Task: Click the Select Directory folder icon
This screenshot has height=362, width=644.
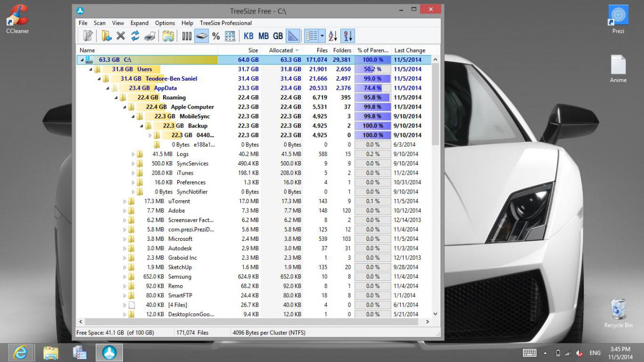Action: [x=106, y=36]
